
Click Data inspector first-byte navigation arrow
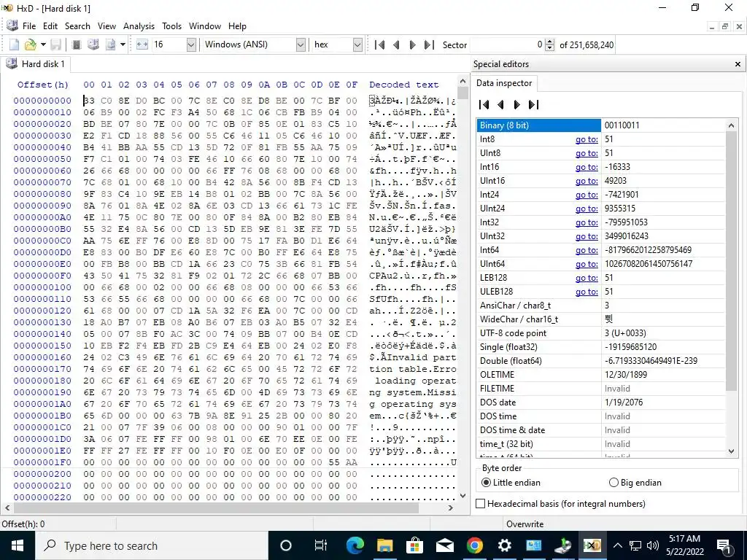click(484, 104)
